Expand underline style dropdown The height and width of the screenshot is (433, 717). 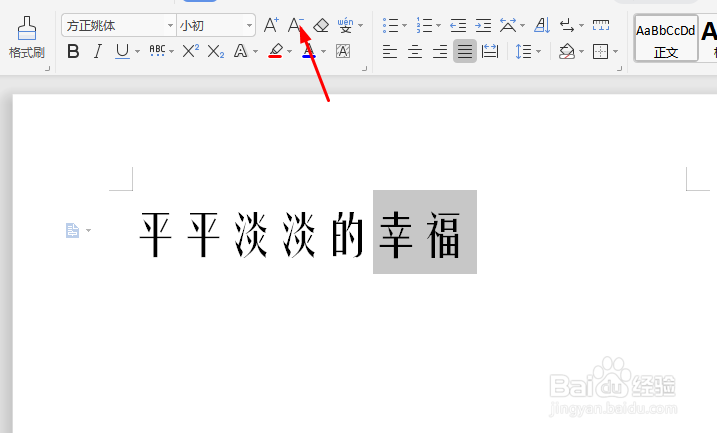[137, 51]
